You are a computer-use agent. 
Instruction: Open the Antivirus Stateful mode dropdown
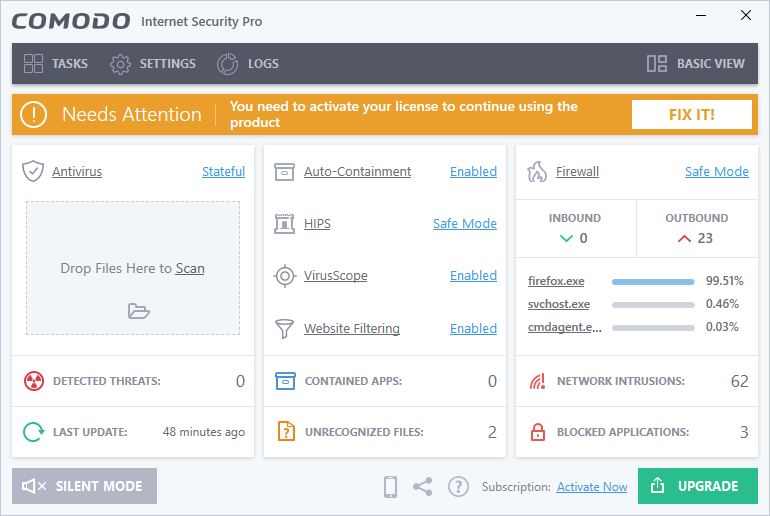[x=223, y=172]
